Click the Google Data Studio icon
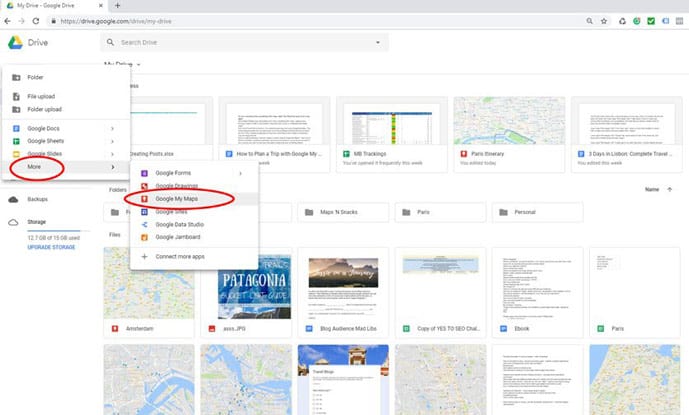The height and width of the screenshot is (415, 689). [x=144, y=224]
